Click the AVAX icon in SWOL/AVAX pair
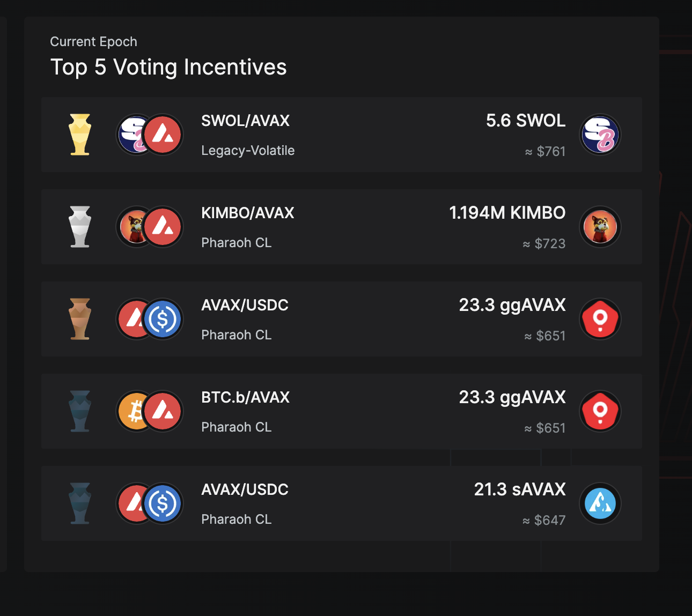 (163, 135)
